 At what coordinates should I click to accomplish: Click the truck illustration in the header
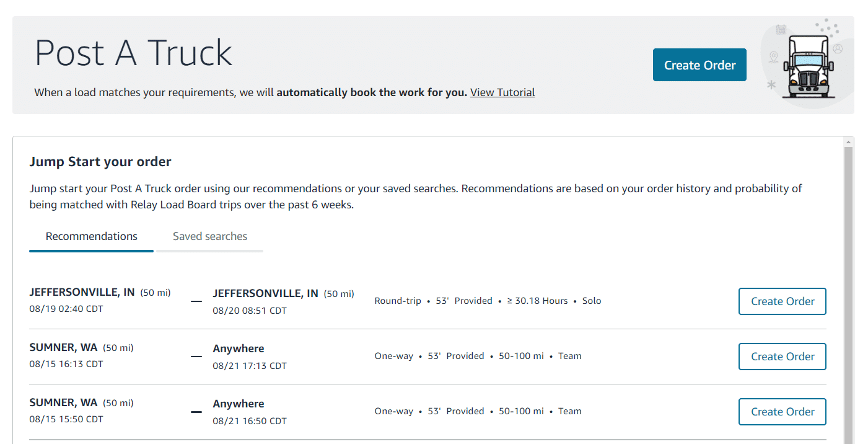808,67
